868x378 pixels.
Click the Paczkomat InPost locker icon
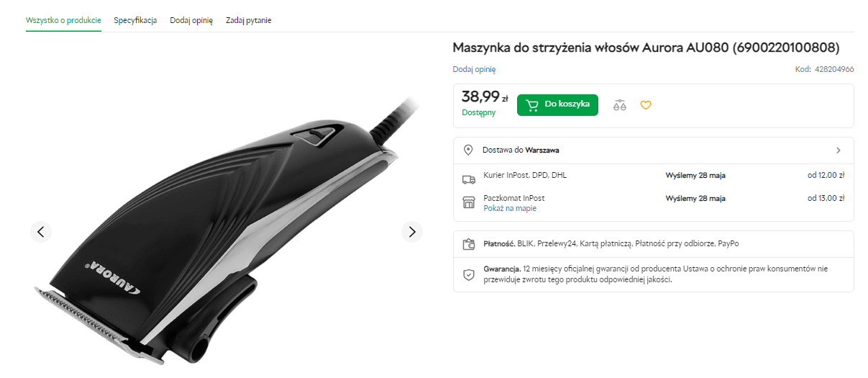pyautogui.click(x=469, y=202)
